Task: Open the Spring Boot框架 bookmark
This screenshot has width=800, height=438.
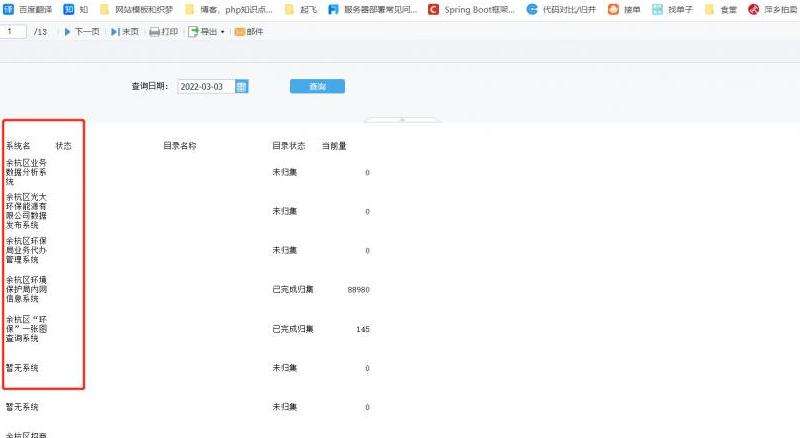Action: click(x=470, y=10)
